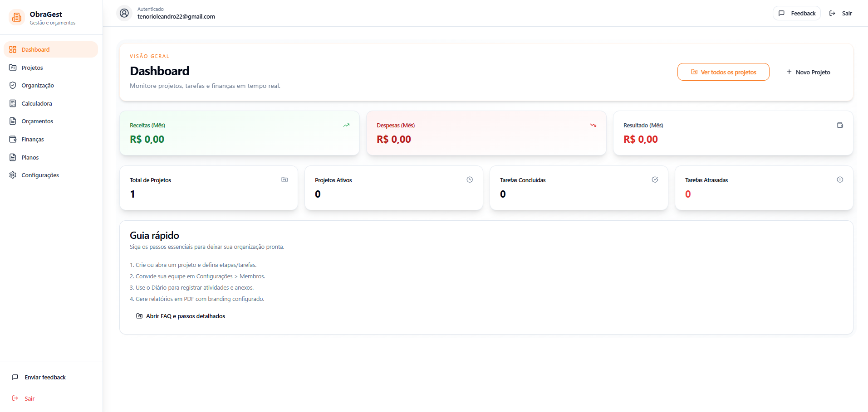This screenshot has height=412, width=868.
Task: Click the Feedback button in header
Action: [797, 13]
